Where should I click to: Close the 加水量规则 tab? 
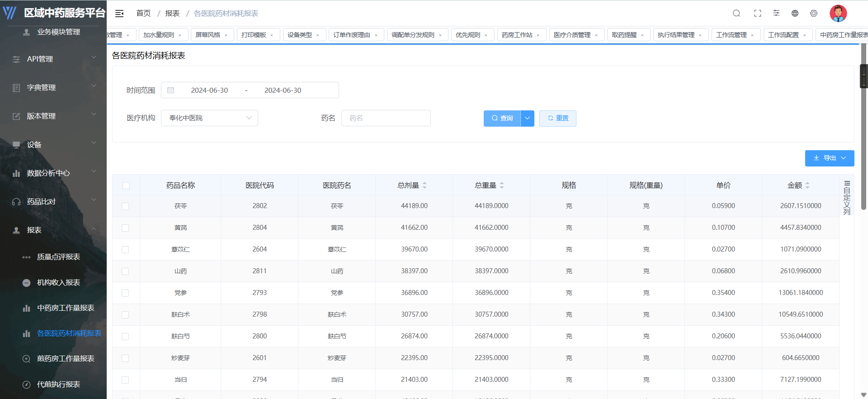pos(180,35)
